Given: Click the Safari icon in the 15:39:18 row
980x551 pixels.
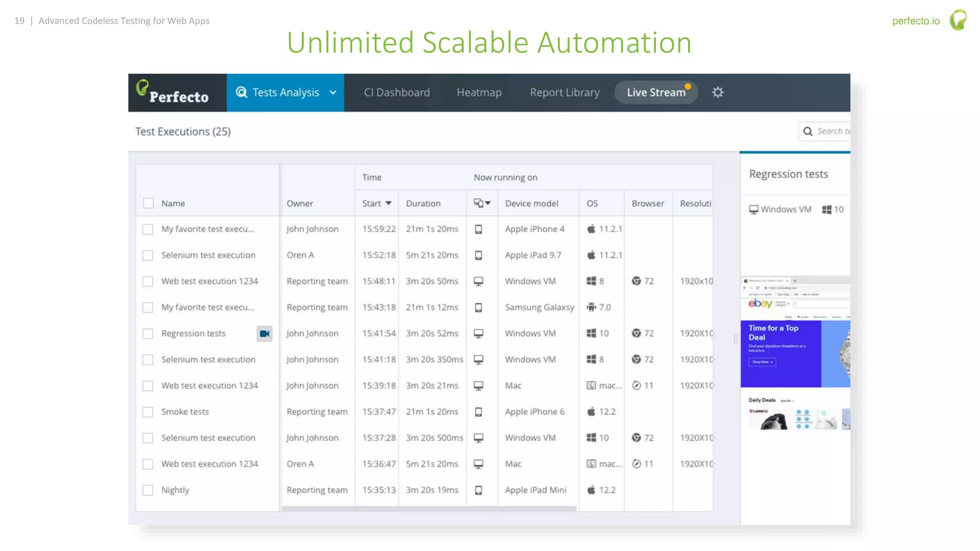Looking at the screenshot, I should pyautogui.click(x=636, y=386).
